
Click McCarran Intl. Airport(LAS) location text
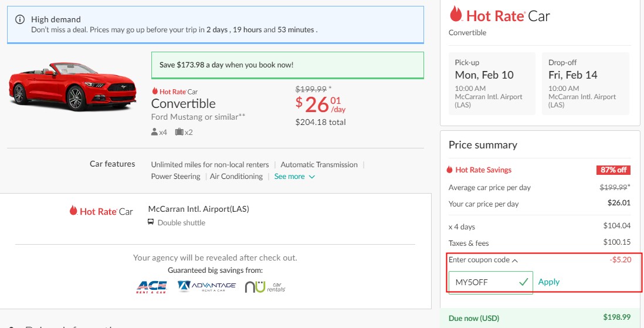[x=198, y=209]
